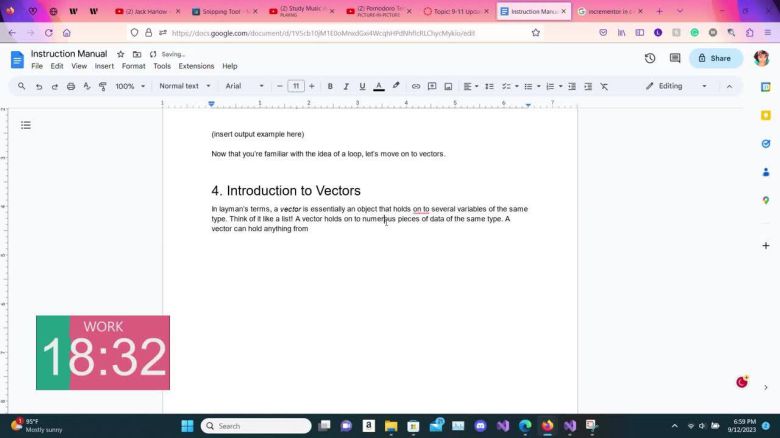
Task: Open the text color picker
Action: pos(379,86)
